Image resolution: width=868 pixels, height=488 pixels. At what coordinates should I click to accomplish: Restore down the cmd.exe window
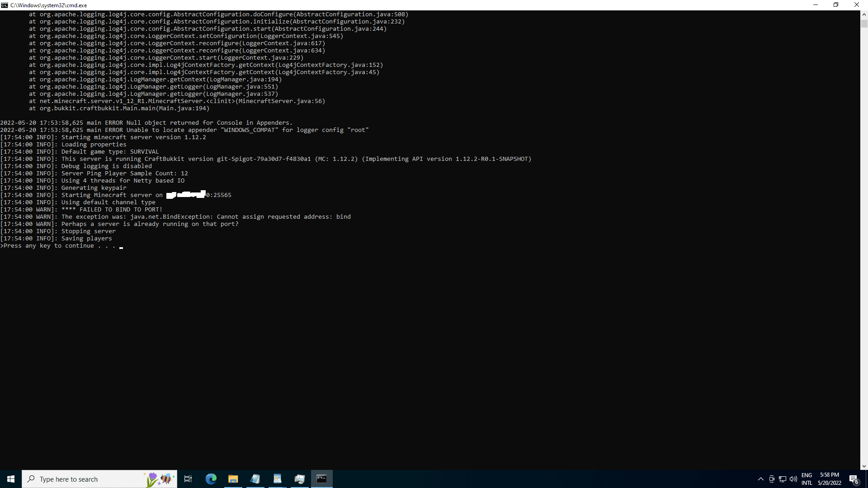pos(836,5)
